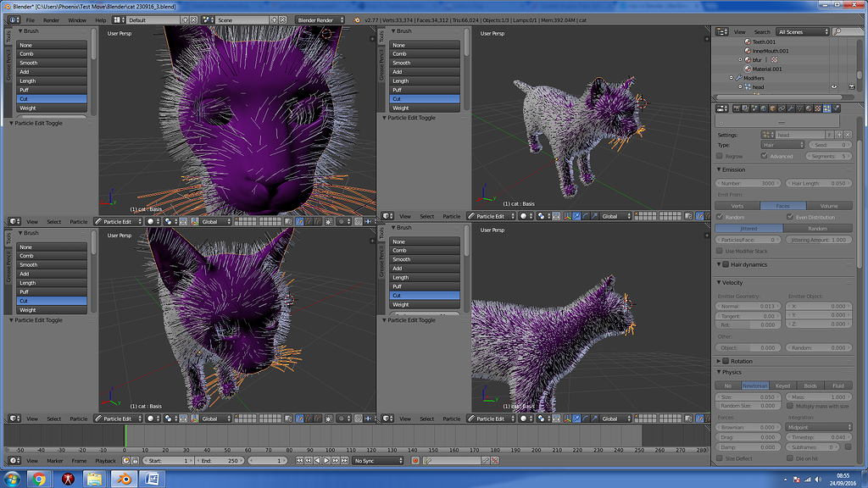This screenshot has width=868, height=488.
Task: Play the animation in reverse
Action: [318, 460]
